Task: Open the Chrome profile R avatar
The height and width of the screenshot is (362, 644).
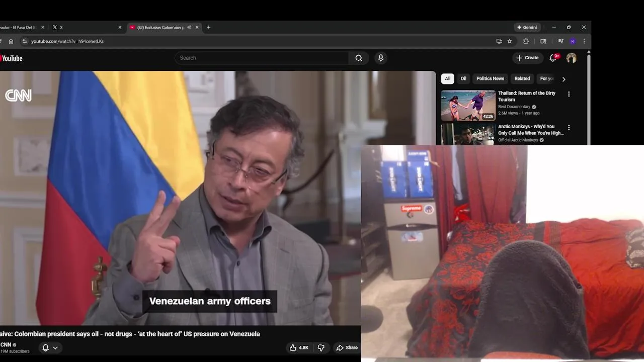Action: pyautogui.click(x=573, y=41)
